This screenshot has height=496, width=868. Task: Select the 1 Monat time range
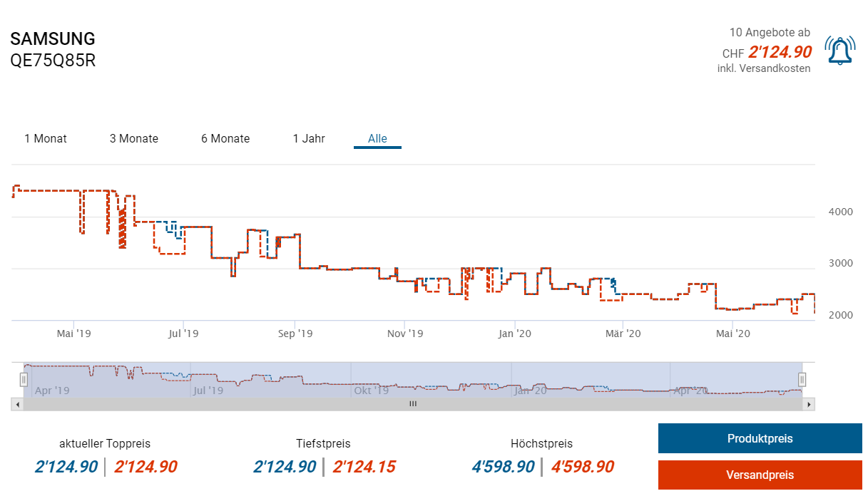pos(46,138)
